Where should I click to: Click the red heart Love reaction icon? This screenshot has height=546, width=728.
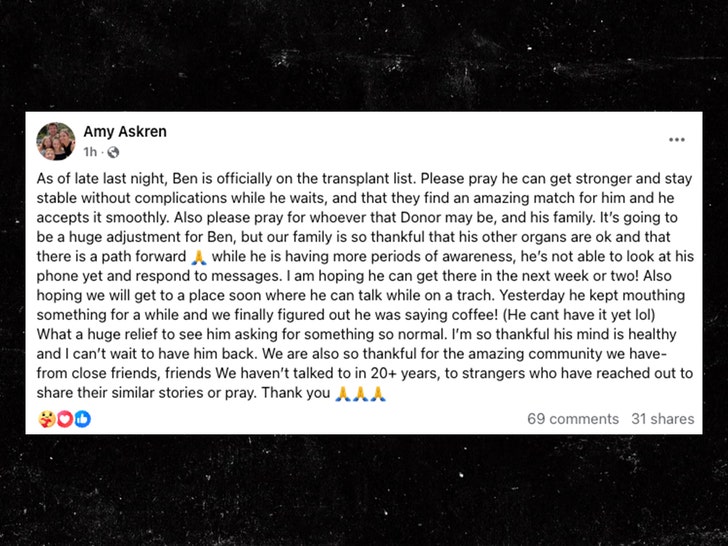coord(64,418)
